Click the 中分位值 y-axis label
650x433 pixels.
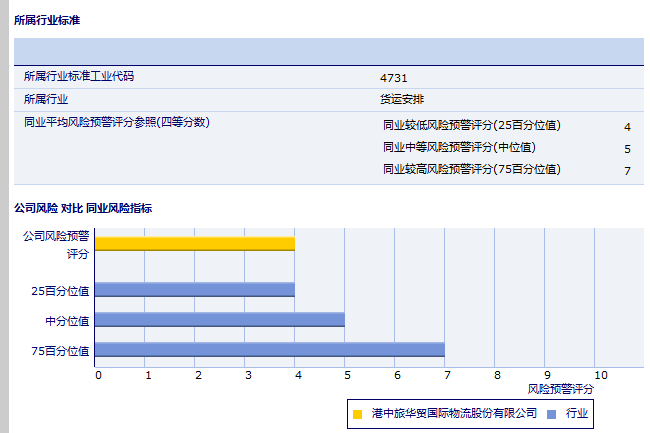[x=67, y=321]
